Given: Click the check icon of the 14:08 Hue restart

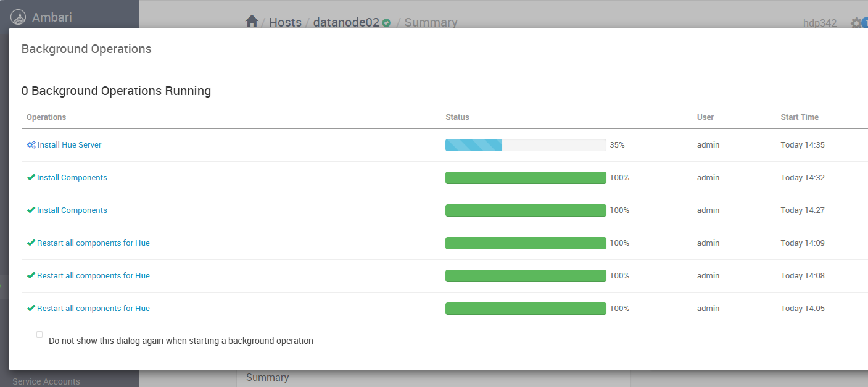Looking at the screenshot, I should click(31, 276).
